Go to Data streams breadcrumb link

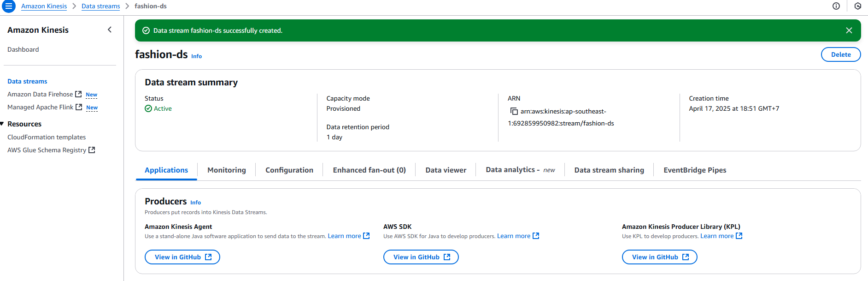pyautogui.click(x=101, y=6)
